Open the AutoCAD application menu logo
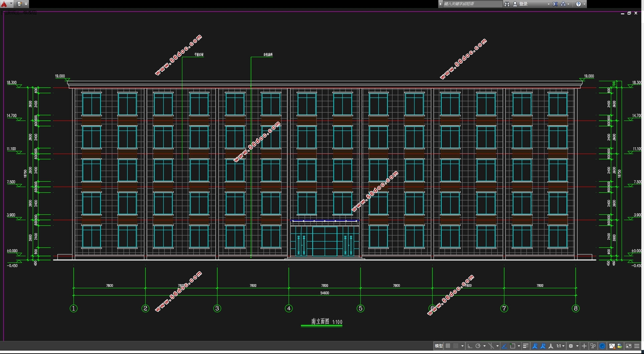 click(x=5, y=4)
